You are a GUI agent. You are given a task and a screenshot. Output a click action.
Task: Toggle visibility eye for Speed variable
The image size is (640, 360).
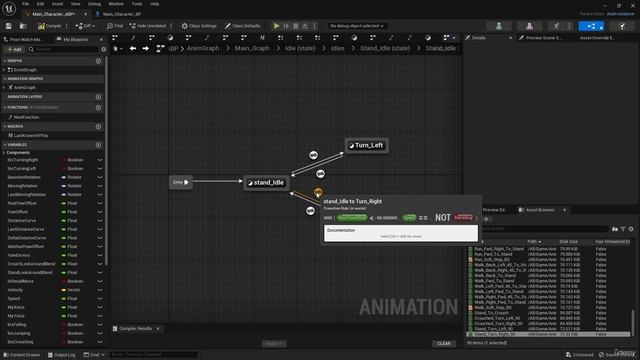[x=100, y=298]
